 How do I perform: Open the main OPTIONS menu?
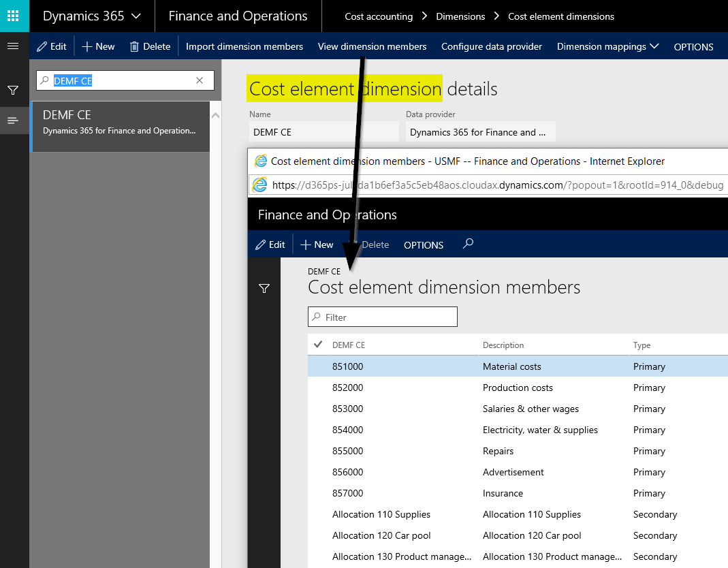point(693,47)
